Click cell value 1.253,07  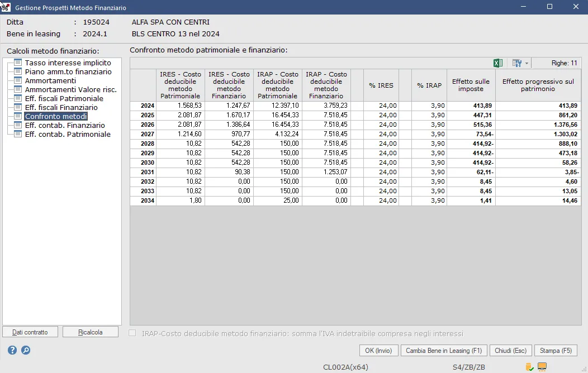click(326, 172)
